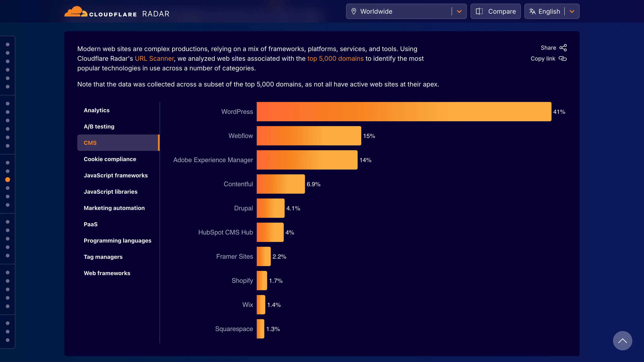Open the English language selector
644x362 pixels.
pos(552,11)
